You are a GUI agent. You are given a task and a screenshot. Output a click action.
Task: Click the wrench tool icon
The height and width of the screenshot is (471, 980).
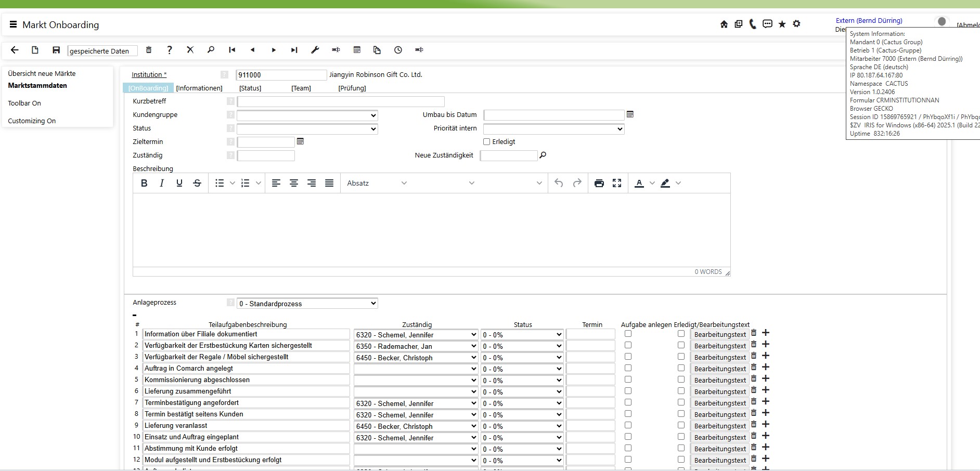point(315,50)
